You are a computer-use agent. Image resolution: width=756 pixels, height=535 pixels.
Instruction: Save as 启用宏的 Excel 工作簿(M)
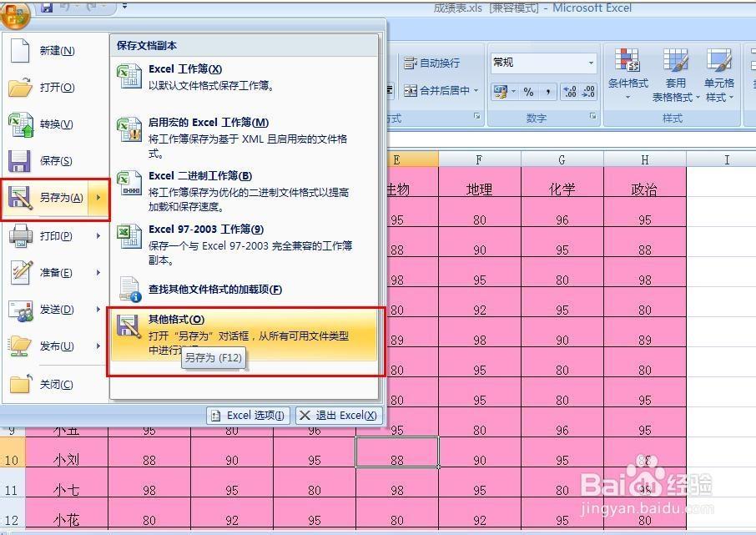coord(244,138)
